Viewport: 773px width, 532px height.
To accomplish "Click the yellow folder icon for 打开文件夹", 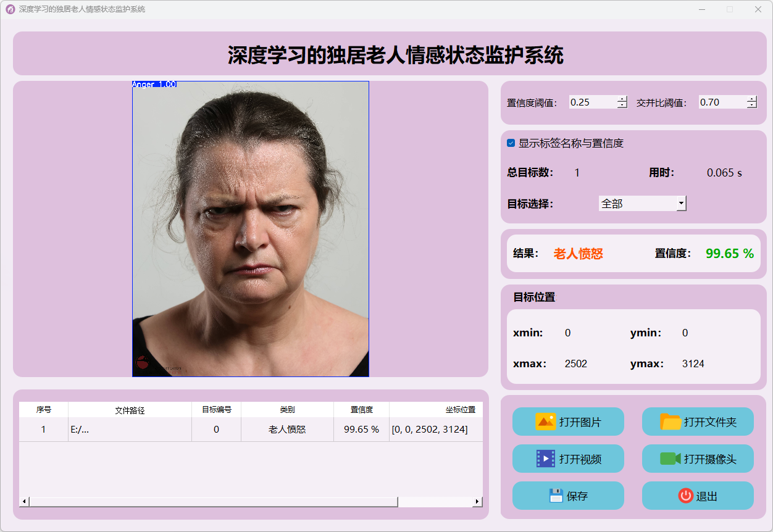I will pos(671,422).
